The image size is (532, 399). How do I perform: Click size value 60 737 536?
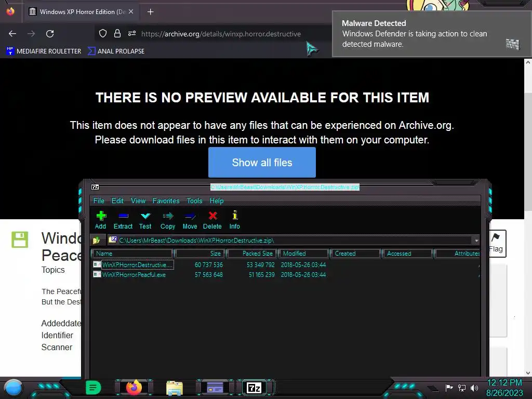pos(209,264)
